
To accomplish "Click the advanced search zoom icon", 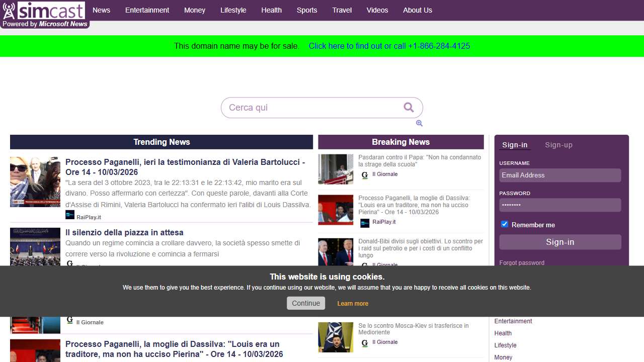I will pyautogui.click(x=419, y=124).
